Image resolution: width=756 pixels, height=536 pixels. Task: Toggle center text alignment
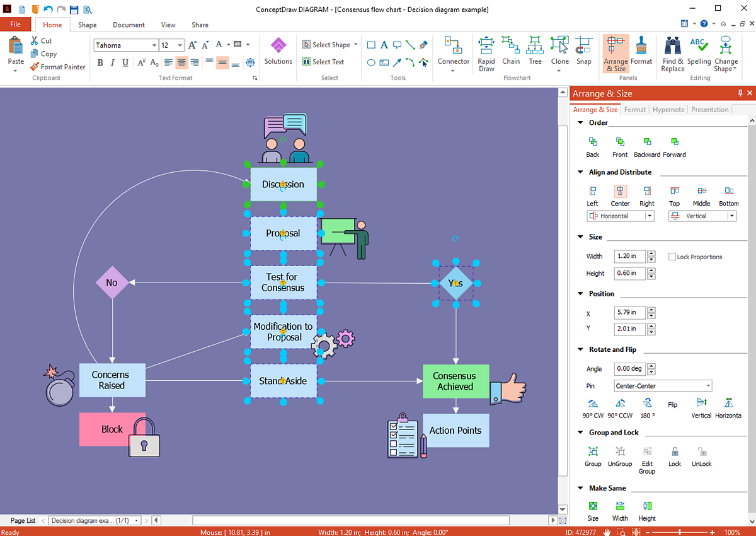[181, 62]
